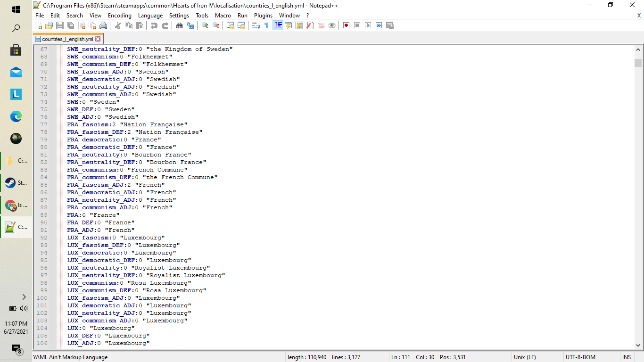Start macro recording with the red dot
The height and width of the screenshot is (362, 644).
click(x=347, y=25)
